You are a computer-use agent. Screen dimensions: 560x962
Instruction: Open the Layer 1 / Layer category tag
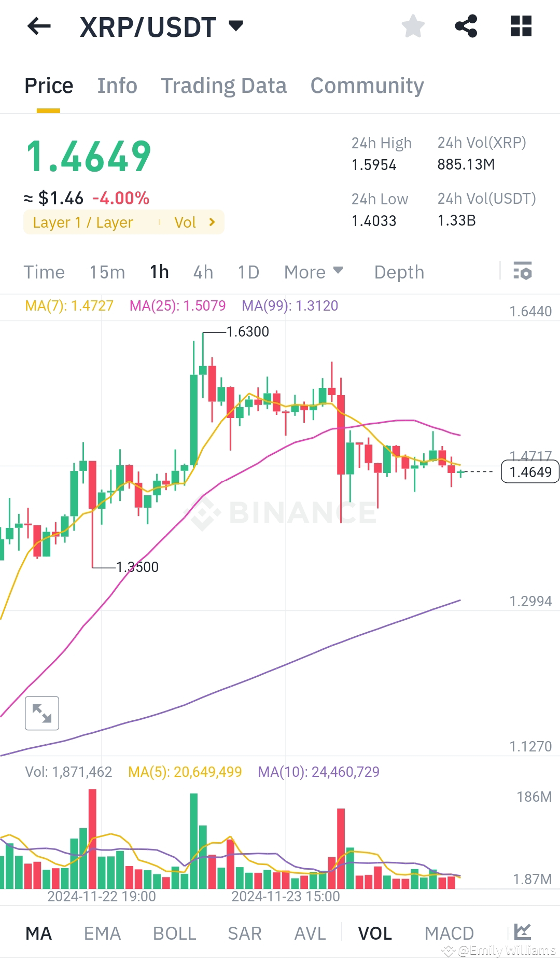click(83, 222)
